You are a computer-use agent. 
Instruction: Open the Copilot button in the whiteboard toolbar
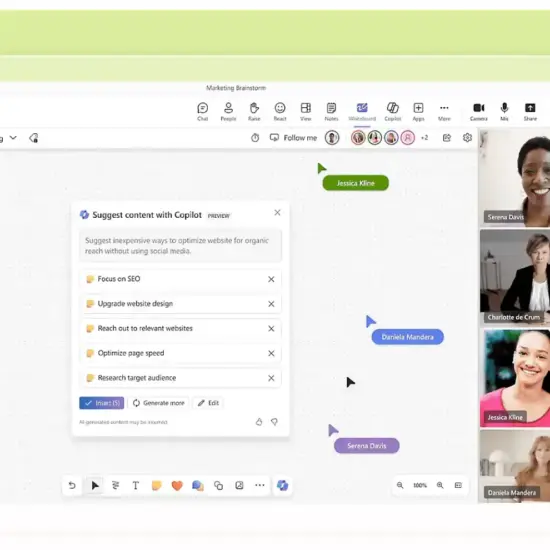(282, 485)
